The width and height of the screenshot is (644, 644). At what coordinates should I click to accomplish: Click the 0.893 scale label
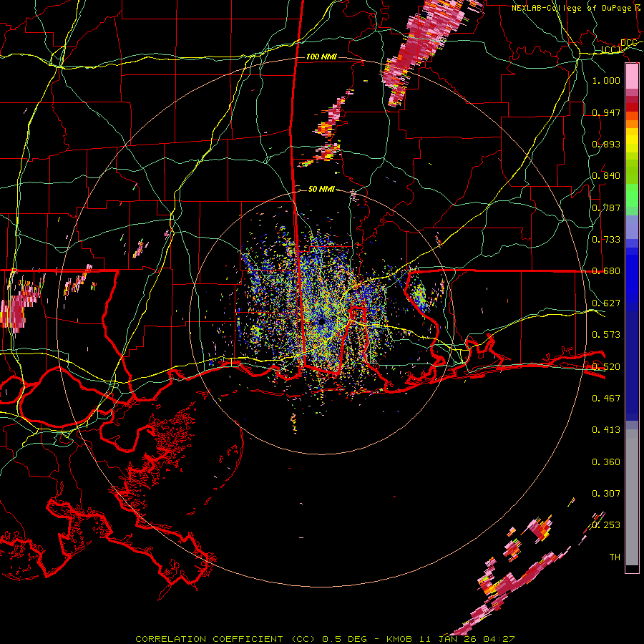coord(606,144)
